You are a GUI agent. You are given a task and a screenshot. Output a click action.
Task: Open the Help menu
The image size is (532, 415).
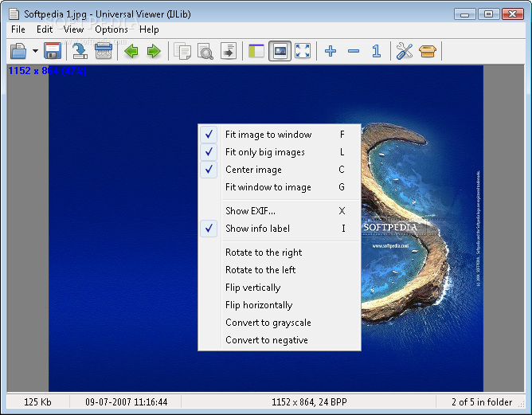coord(149,29)
